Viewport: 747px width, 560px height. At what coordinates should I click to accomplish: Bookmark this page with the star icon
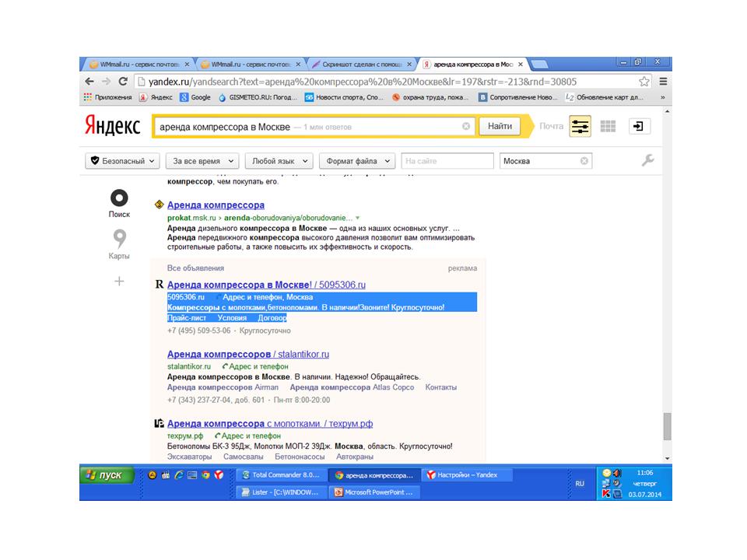(x=644, y=82)
